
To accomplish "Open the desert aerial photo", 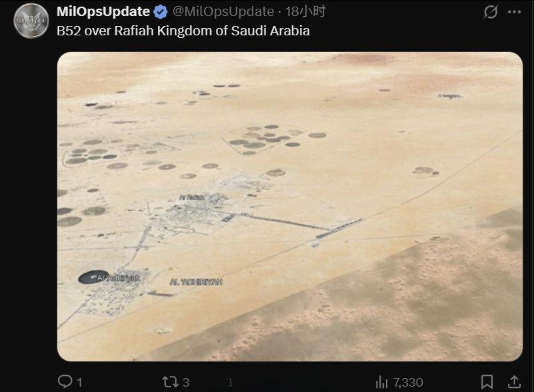I will [x=290, y=207].
